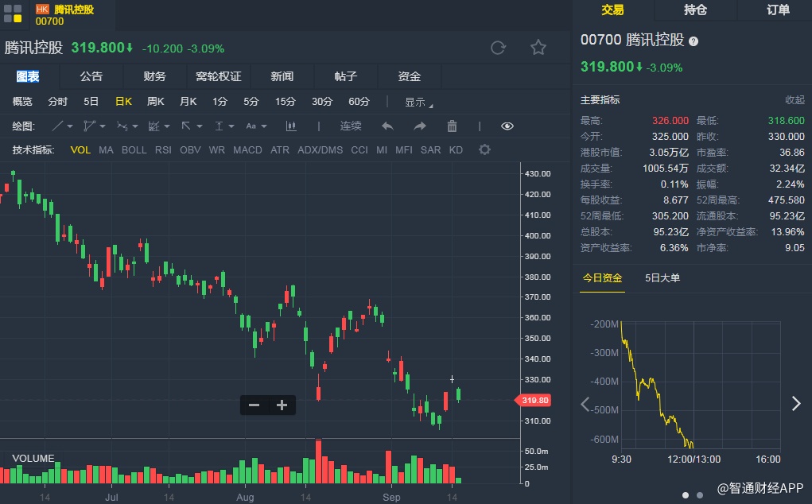Click the help icon beside 腾讯控股
The width and height of the screenshot is (812, 504).
click(694, 41)
